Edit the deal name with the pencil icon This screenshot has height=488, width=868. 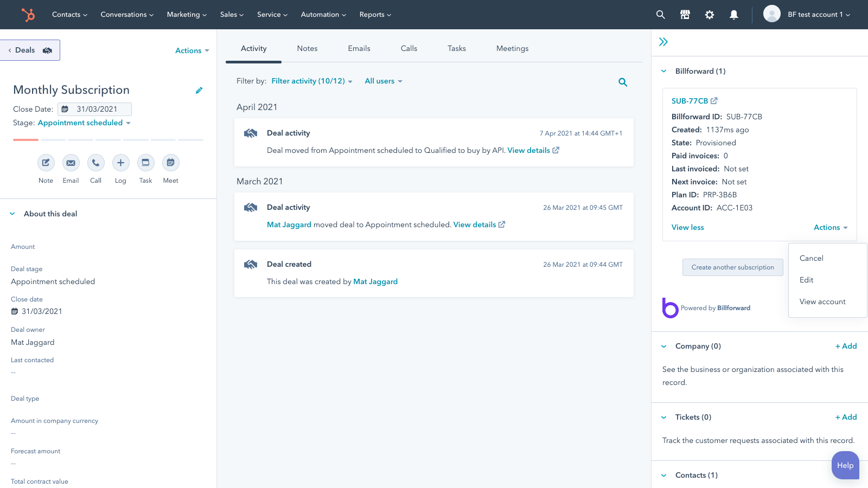tap(199, 90)
